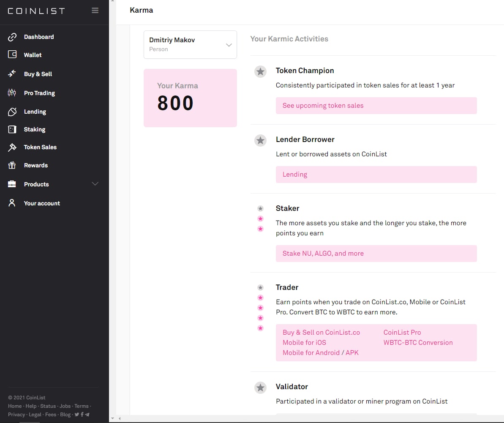Click the Token Sales gavel icon
Image resolution: width=504 pixels, height=423 pixels.
[12, 147]
